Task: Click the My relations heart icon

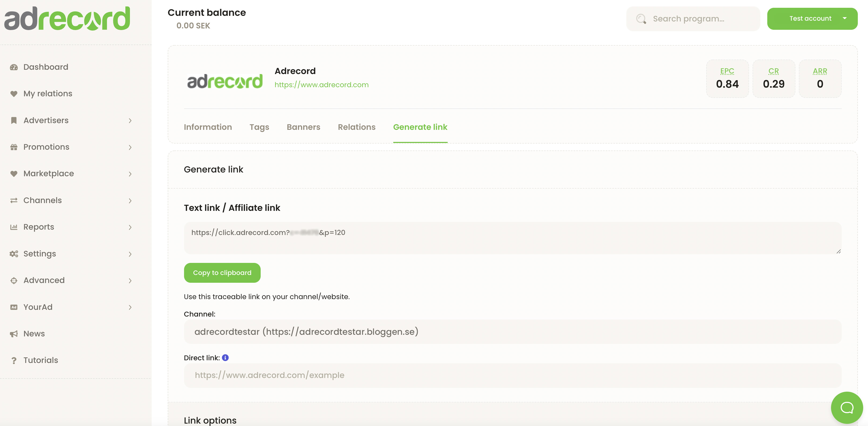Action: pyautogui.click(x=14, y=93)
